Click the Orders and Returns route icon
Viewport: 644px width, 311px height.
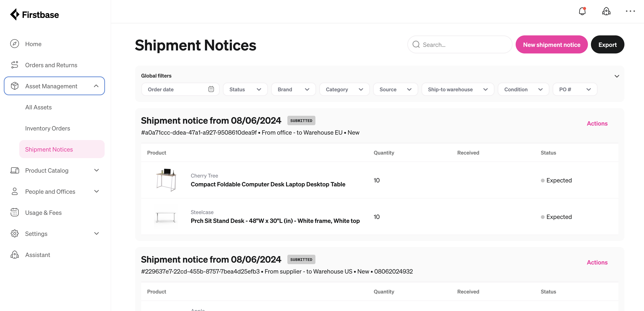point(14,65)
